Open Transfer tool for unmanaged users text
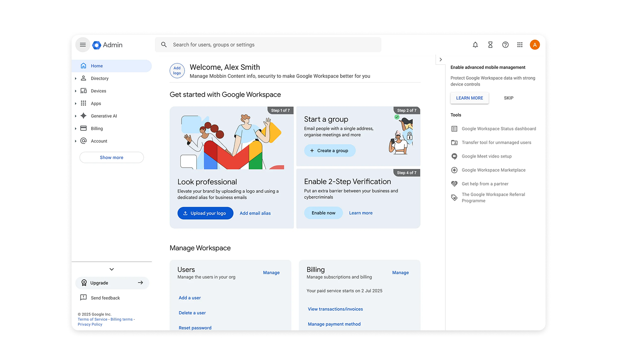The width and height of the screenshot is (618, 364). tap(497, 143)
